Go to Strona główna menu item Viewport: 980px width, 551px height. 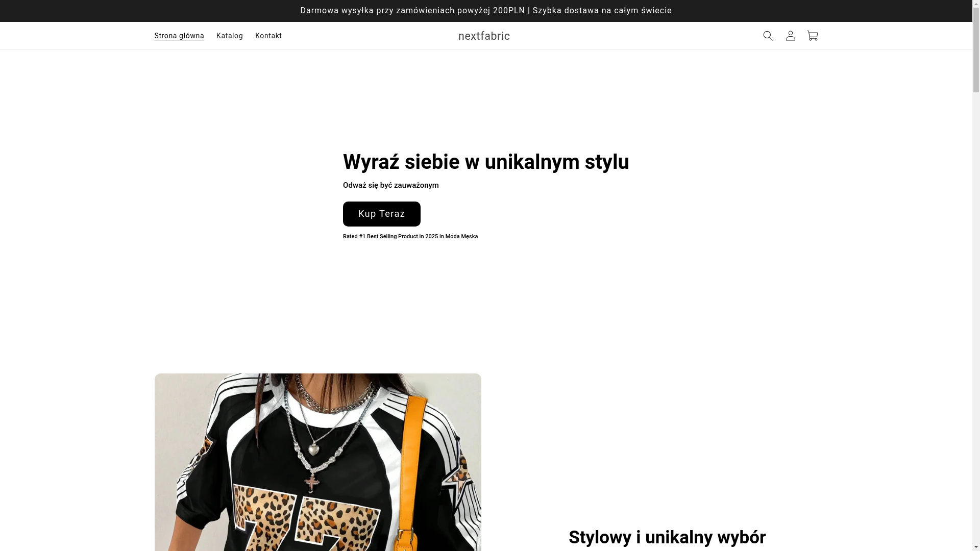[179, 36]
